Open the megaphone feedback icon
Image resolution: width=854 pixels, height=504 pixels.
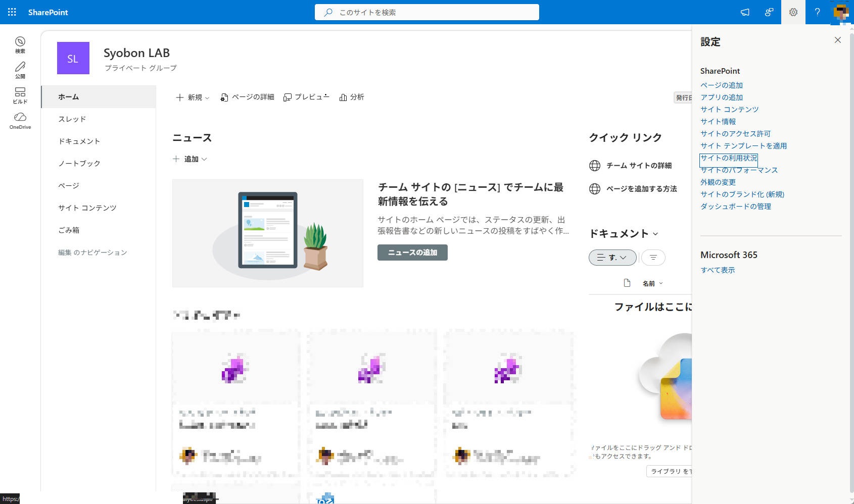point(745,12)
